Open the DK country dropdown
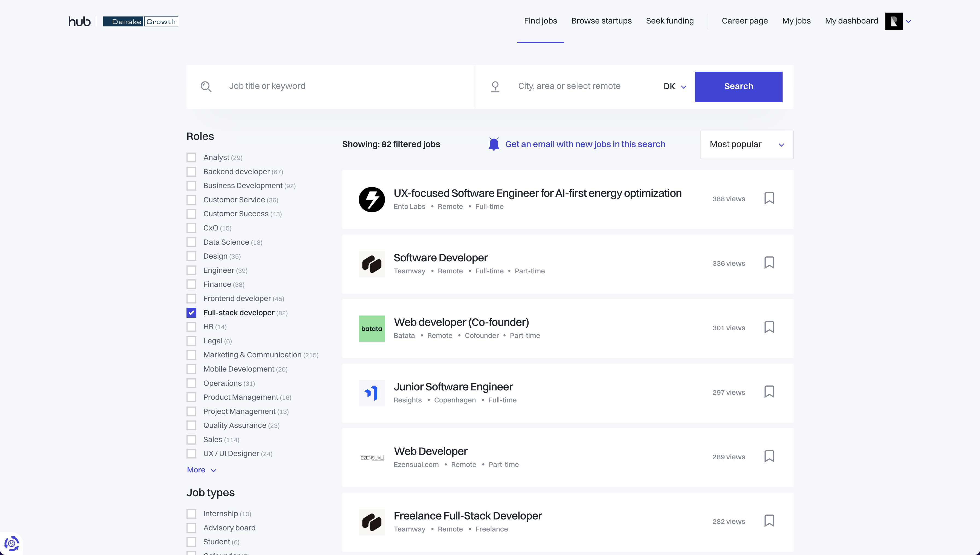Viewport: 980px width, 555px height. point(674,86)
